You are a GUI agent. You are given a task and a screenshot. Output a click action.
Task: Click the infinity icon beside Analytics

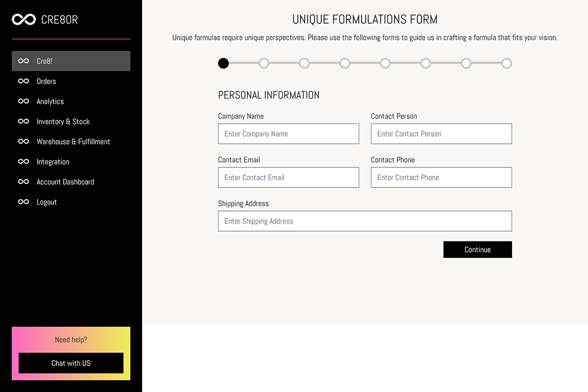point(24,102)
